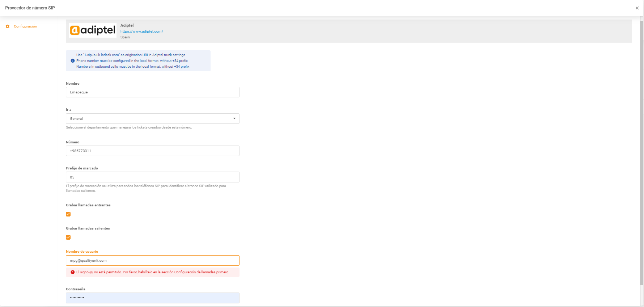Click the @ sign error message
The width and height of the screenshot is (644, 307).
point(152,272)
